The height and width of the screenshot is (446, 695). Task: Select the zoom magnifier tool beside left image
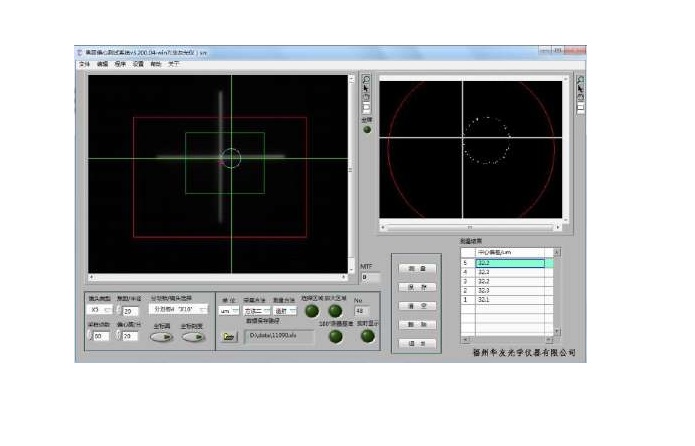pos(367,79)
